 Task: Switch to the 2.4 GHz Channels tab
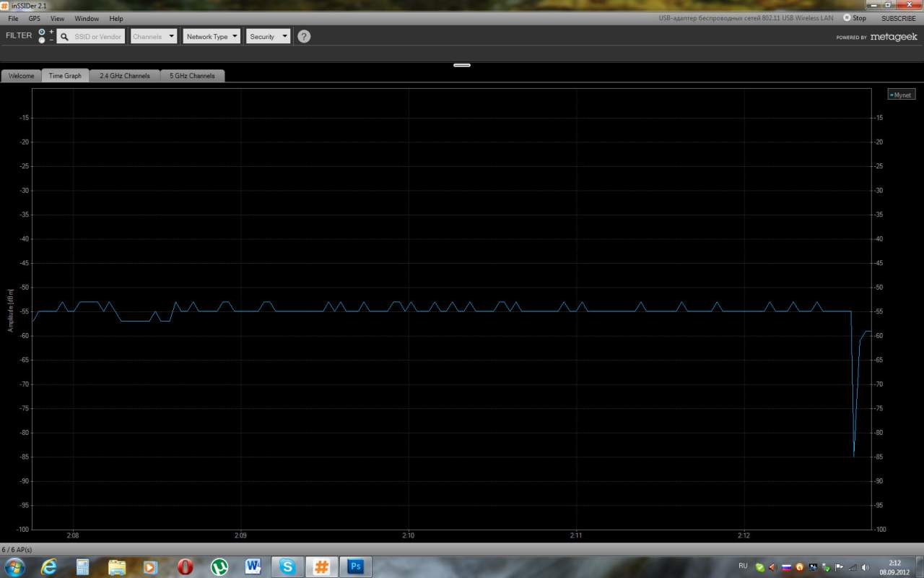click(125, 76)
